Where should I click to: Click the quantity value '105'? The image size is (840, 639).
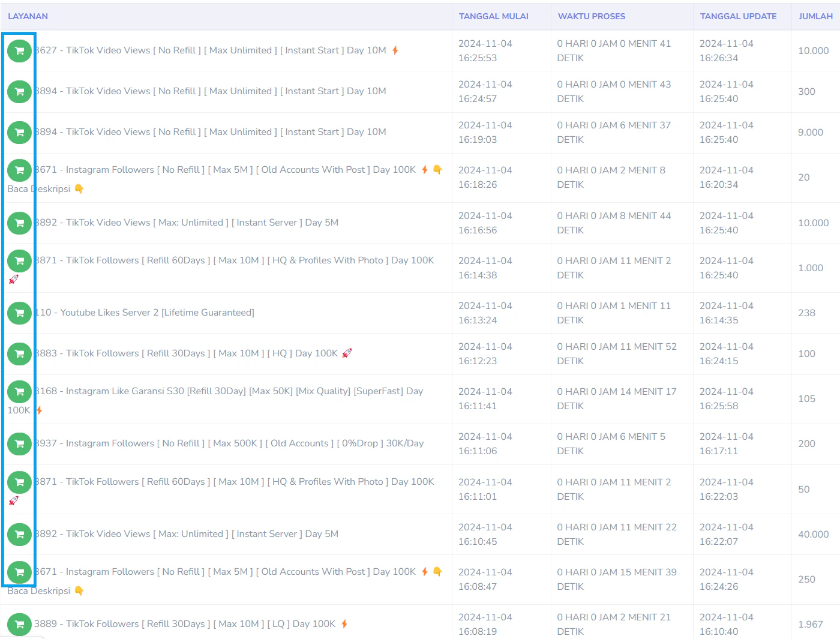pos(806,399)
